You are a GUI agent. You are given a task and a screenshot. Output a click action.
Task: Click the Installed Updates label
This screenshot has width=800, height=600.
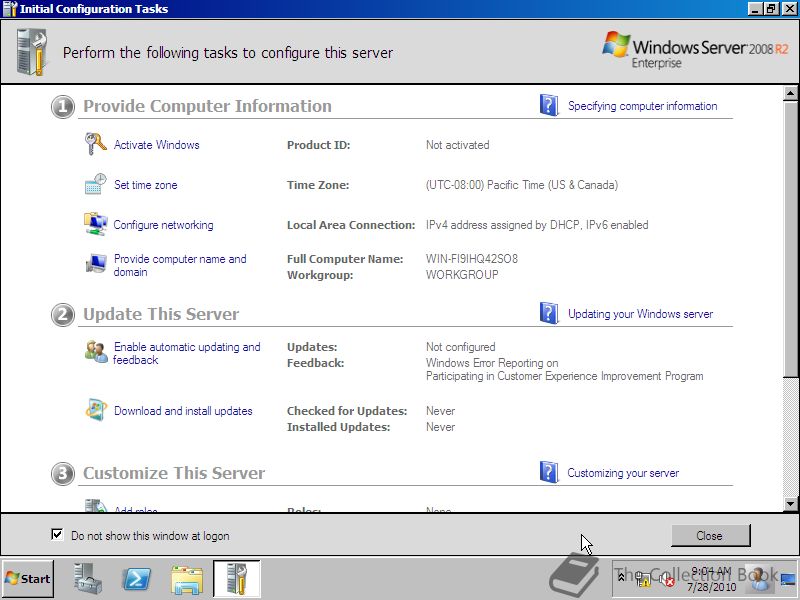tap(338, 427)
